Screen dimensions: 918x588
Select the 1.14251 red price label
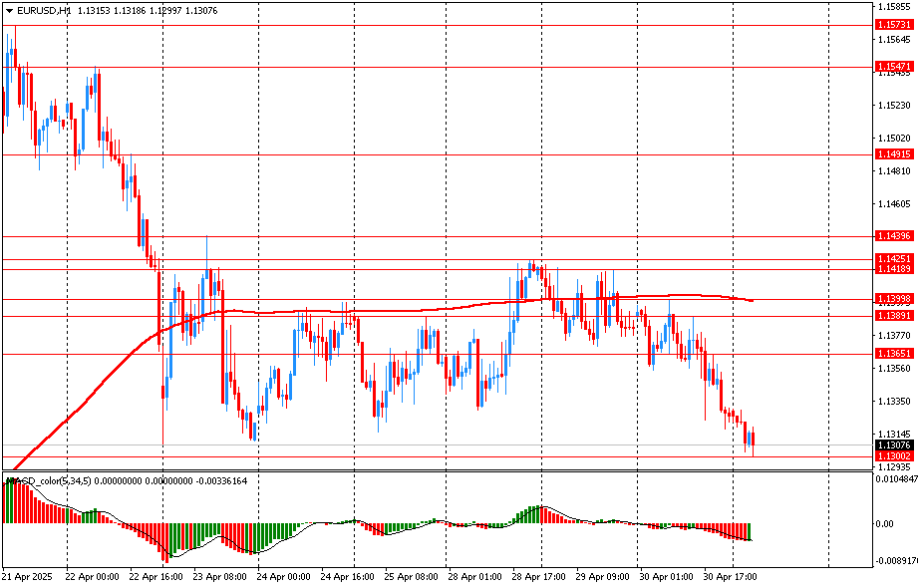pos(894,258)
